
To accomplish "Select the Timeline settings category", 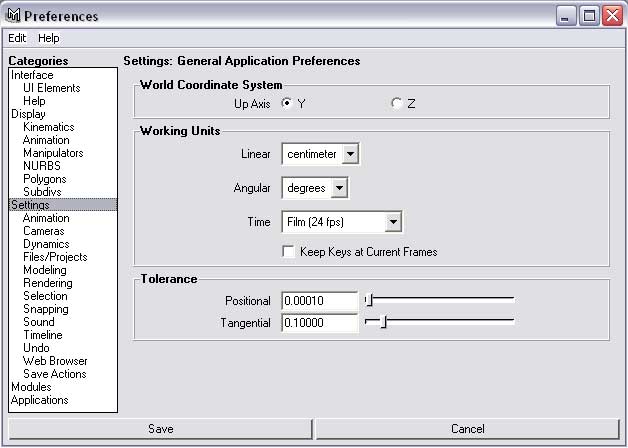I will pos(42,335).
